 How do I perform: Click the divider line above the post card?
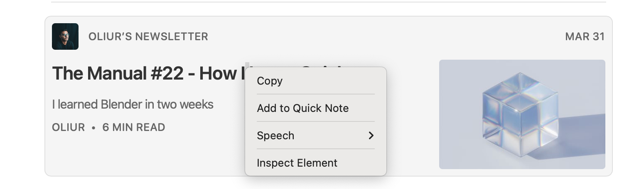(328, 2)
